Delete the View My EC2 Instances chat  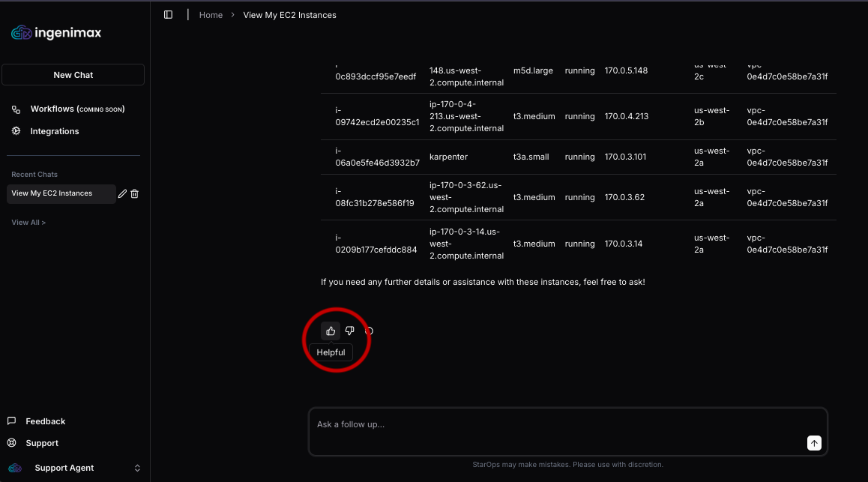point(135,193)
